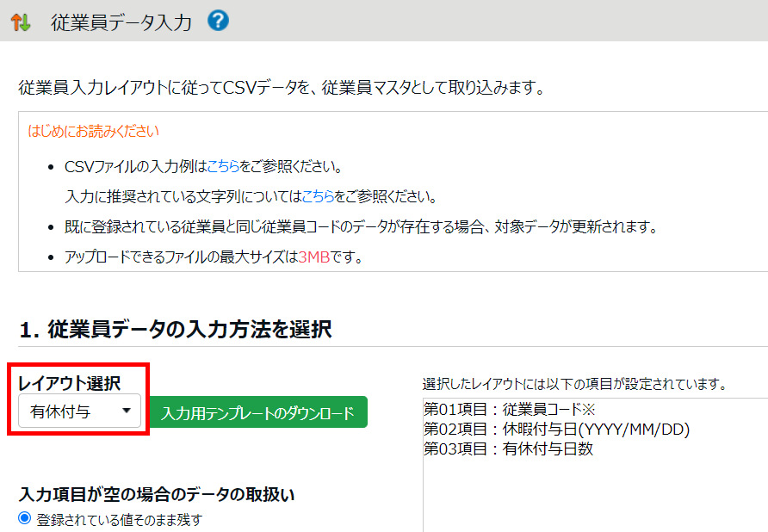Click the red 3MB file size text
Screen dimensions: 768x532
coord(313,257)
